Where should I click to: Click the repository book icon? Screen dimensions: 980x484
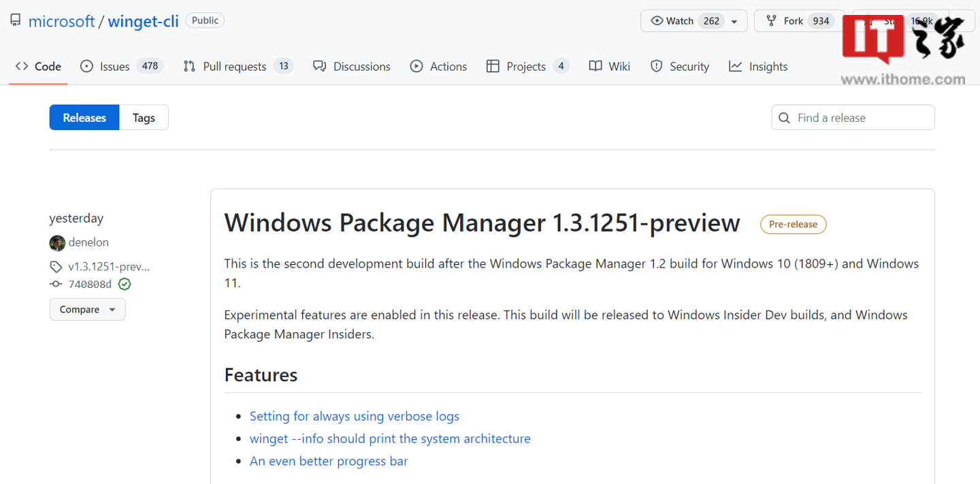[x=16, y=20]
